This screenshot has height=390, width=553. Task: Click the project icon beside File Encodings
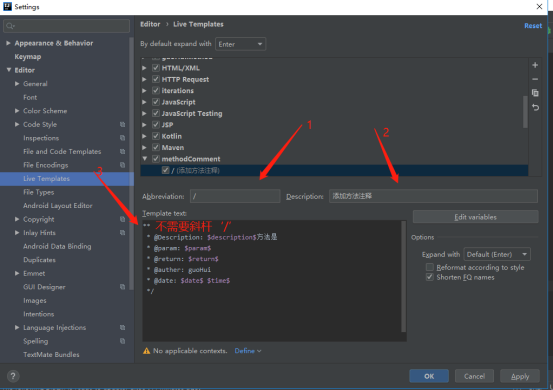point(122,165)
